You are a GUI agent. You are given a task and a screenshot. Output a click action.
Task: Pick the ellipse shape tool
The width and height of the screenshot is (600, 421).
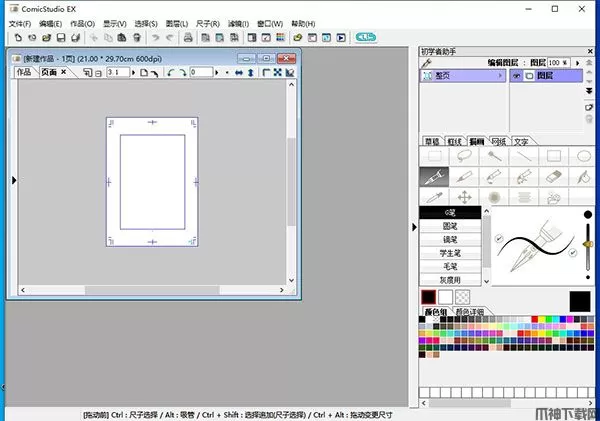coord(584,156)
